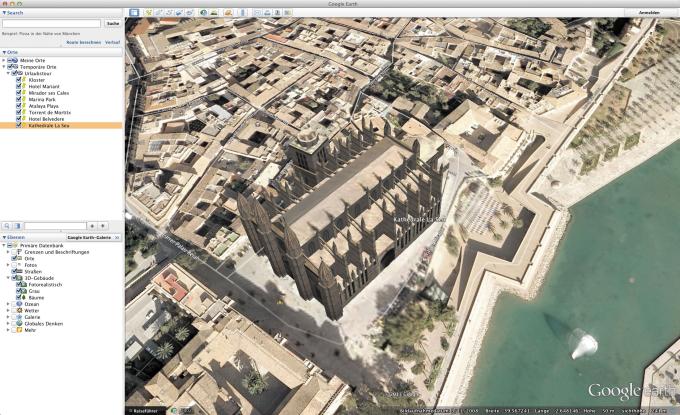Click the Mehr layer yellow icon
Screen dimensions: 680x415
point(20,330)
